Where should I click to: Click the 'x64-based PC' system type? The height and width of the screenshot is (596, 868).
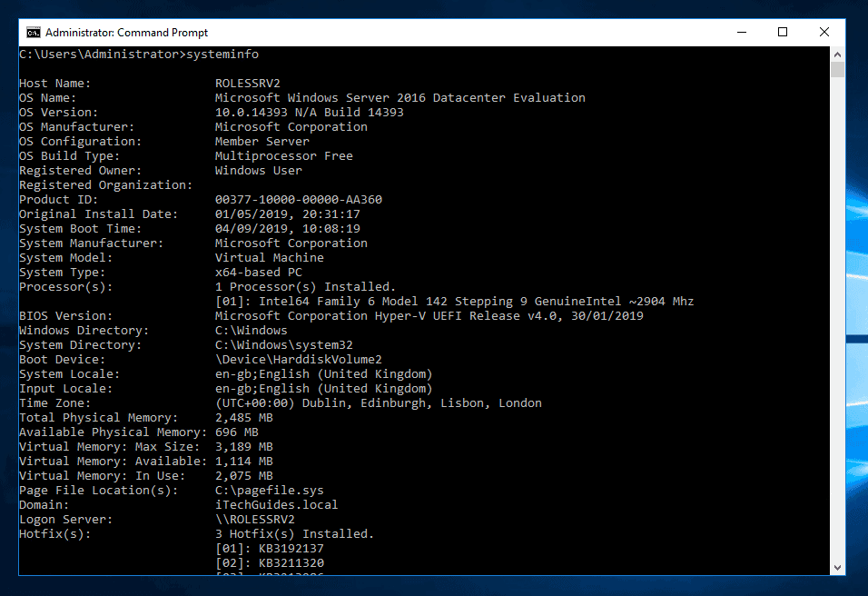(259, 272)
